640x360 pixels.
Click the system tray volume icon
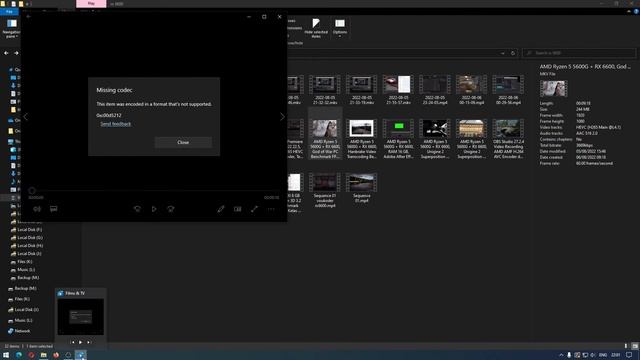pyautogui.click(x=593, y=355)
